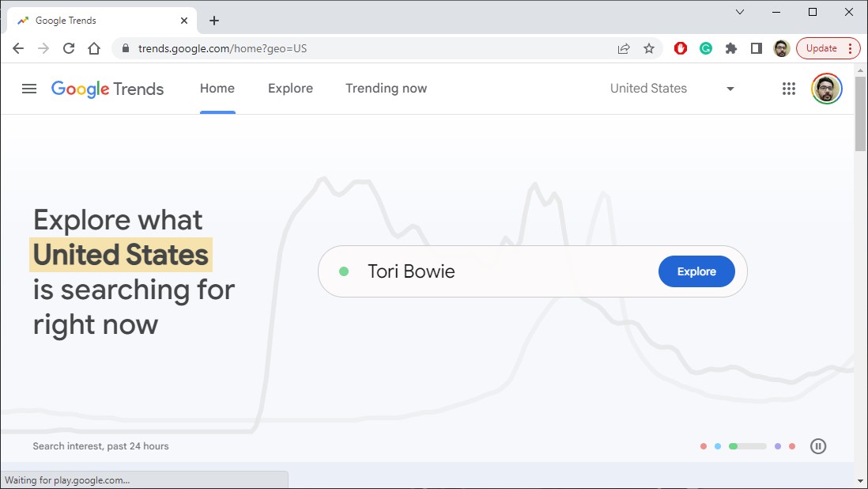Open the Google apps grid

pos(789,89)
